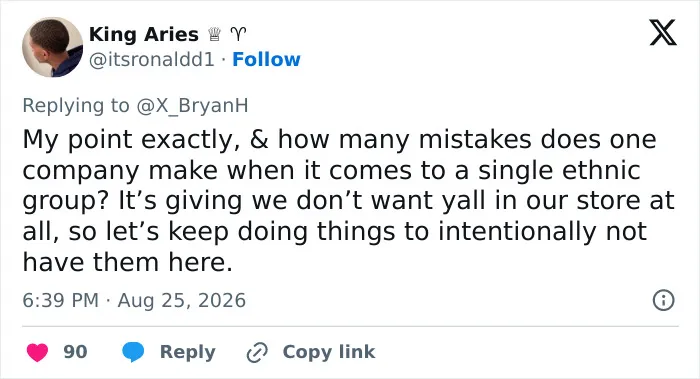Screen dimensions: 700x379
Task: Click the Aries zodiac symbol after the name
Action: pos(238,34)
